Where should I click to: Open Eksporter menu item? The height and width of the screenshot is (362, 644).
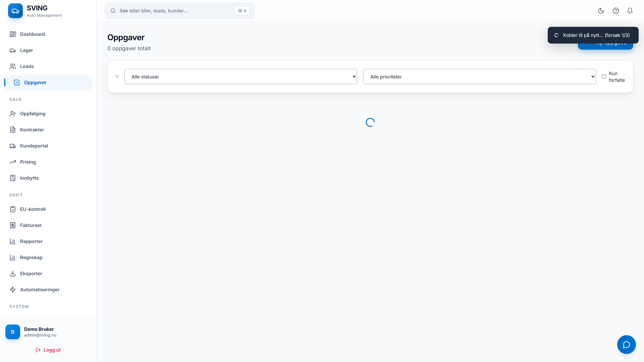click(x=48, y=274)
